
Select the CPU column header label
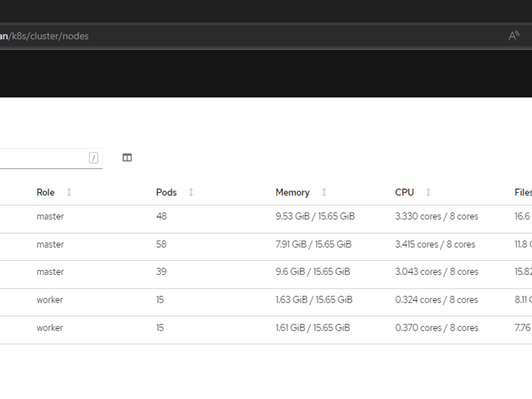tap(404, 193)
